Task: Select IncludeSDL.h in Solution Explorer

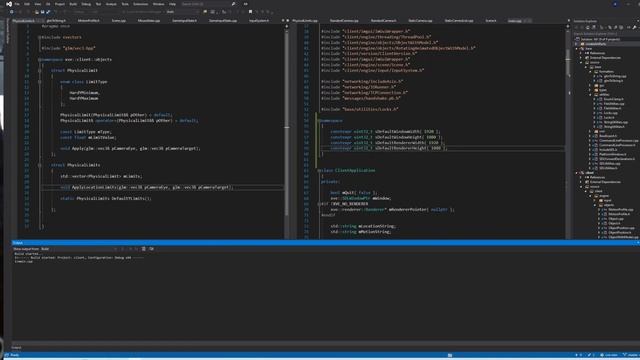Action: pos(608,150)
